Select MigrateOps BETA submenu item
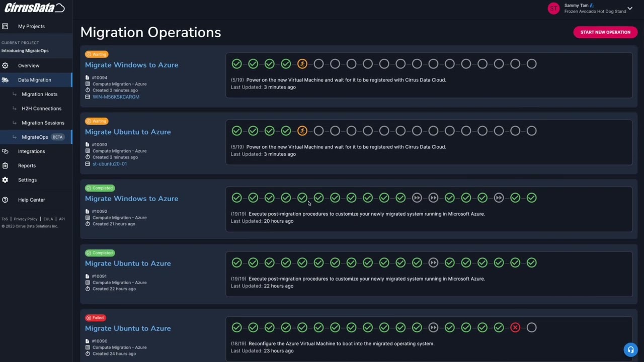This screenshot has width=644, height=362. (x=36, y=137)
